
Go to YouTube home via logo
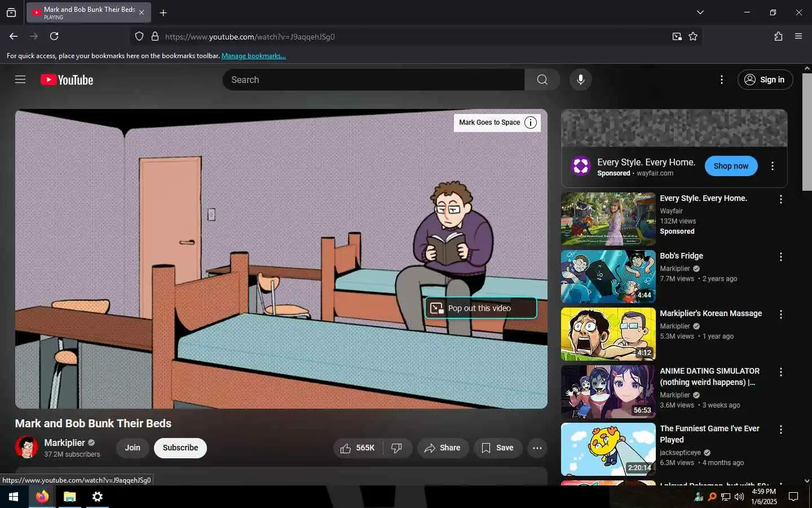pyautogui.click(x=67, y=80)
